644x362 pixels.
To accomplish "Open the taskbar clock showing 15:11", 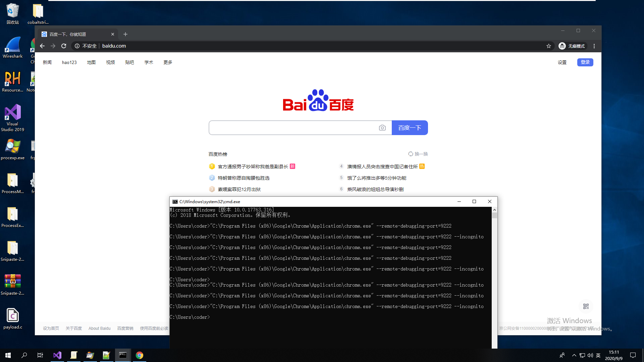I will click(x=614, y=355).
